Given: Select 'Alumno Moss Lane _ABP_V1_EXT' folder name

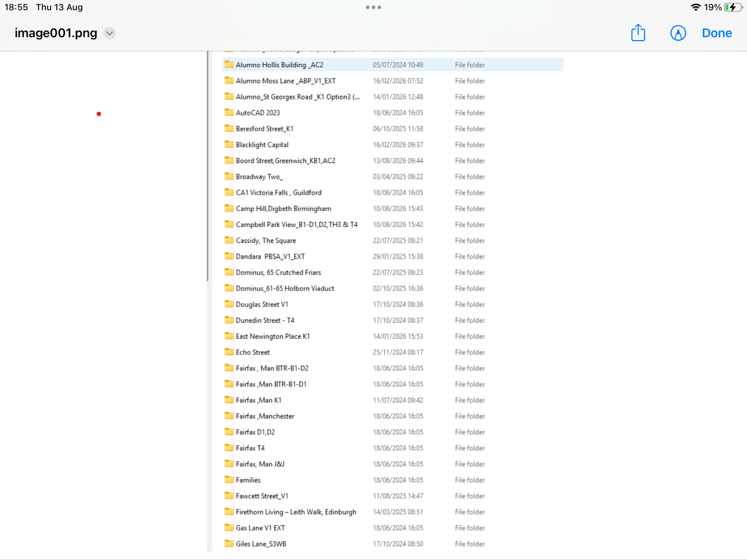Looking at the screenshot, I should click(x=286, y=81).
